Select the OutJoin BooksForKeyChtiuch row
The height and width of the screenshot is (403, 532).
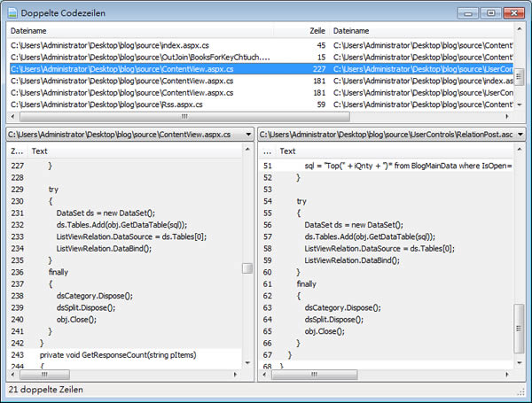coord(133,57)
